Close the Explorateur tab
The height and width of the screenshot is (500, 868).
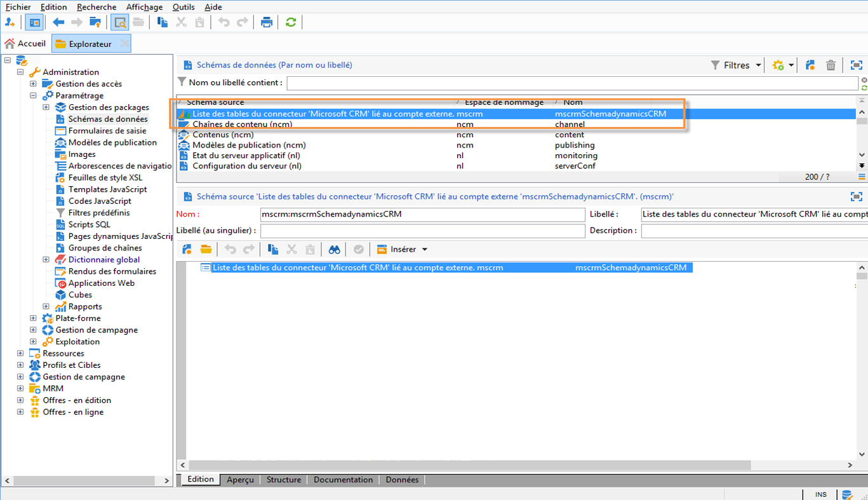[x=124, y=44]
